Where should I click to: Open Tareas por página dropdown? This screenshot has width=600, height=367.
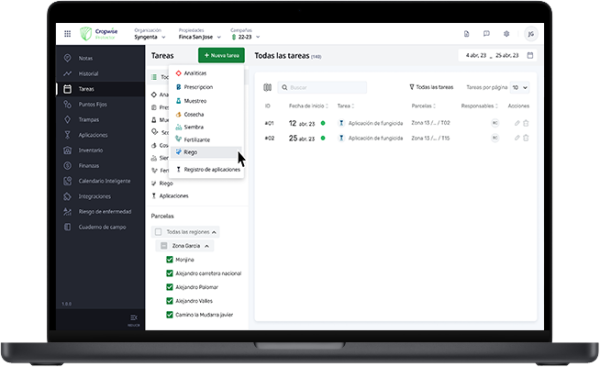tap(520, 88)
